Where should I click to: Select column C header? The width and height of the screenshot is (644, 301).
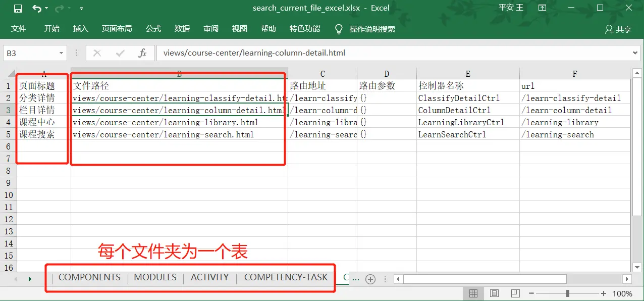click(x=323, y=74)
